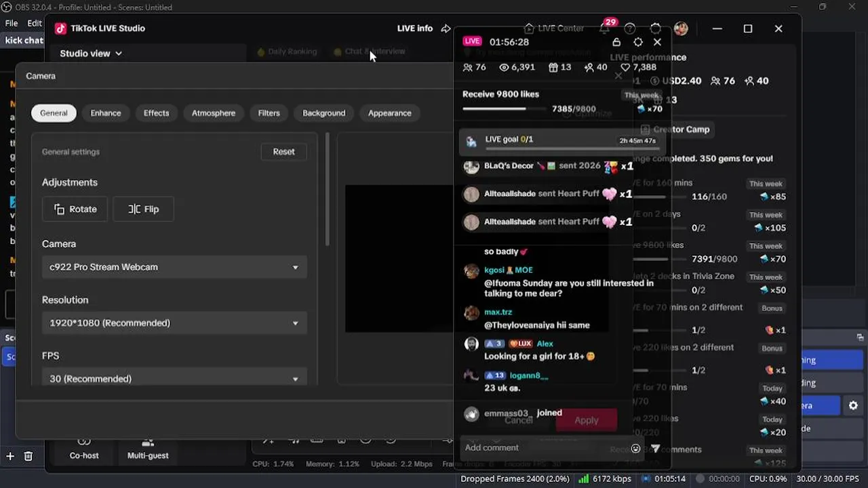Image resolution: width=868 pixels, height=488 pixels.
Task: Switch to the Background tab
Action: tap(323, 113)
